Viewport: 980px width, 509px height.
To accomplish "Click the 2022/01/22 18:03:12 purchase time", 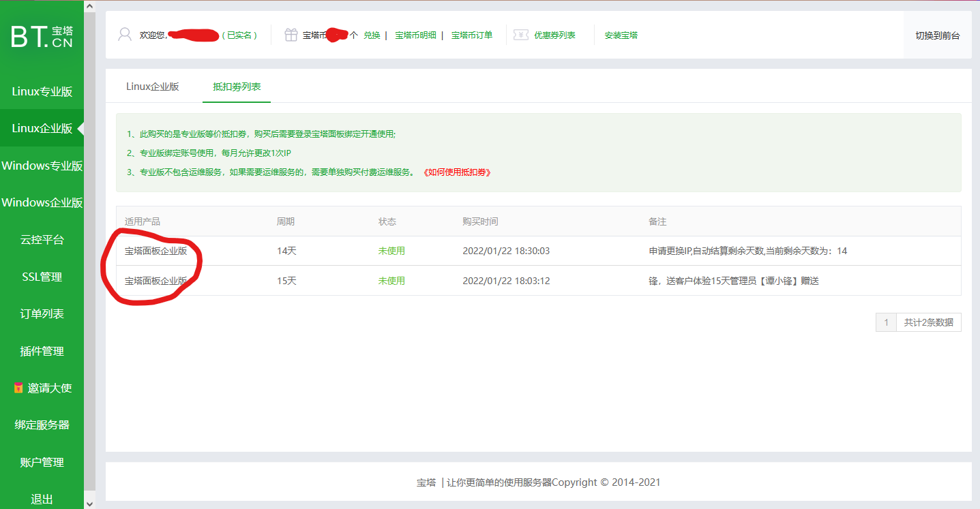I will [506, 281].
